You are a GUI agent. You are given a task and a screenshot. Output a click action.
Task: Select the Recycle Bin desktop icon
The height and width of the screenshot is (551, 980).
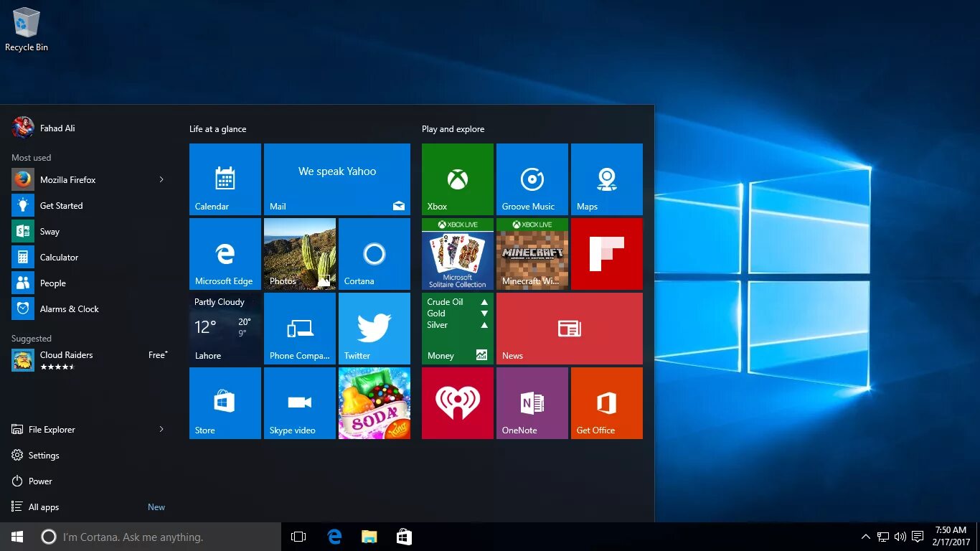(x=27, y=29)
